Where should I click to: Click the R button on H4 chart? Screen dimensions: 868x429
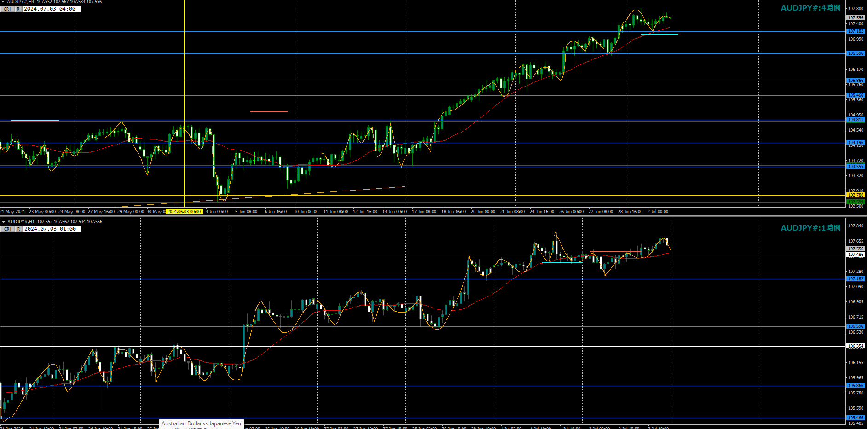tap(18, 9)
